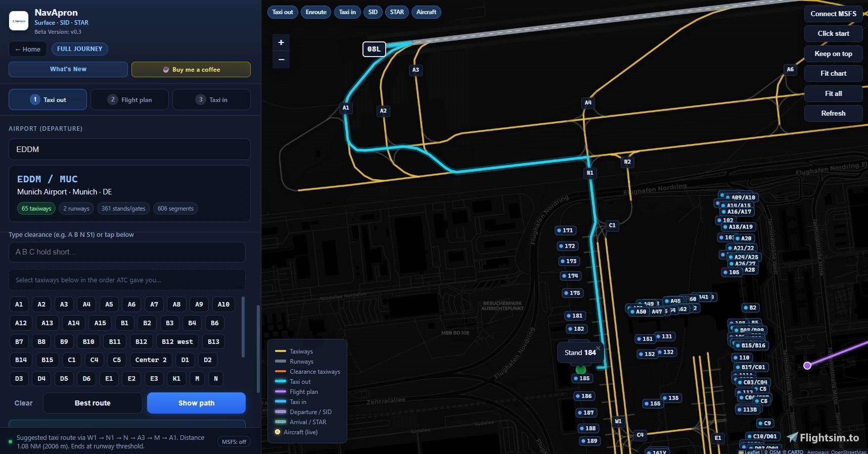Click the taxiway chip list scrollbar
Screen dimensions: 868x454
(243, 327)
